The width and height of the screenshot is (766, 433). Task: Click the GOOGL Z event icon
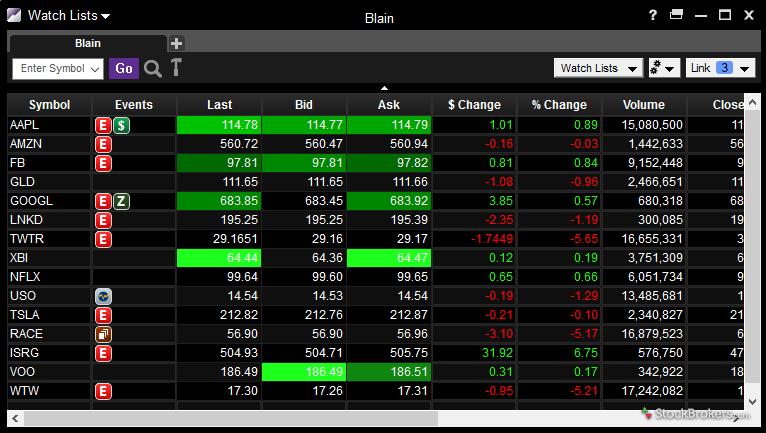122,201
